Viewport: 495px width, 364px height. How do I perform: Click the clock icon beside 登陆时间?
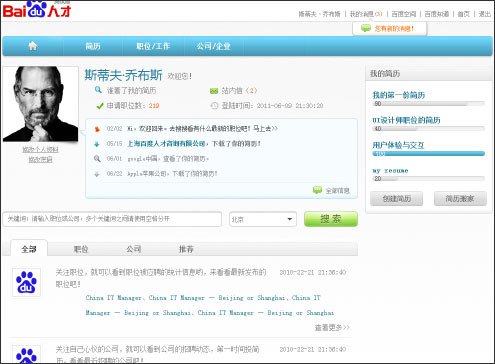pos(214,106)
